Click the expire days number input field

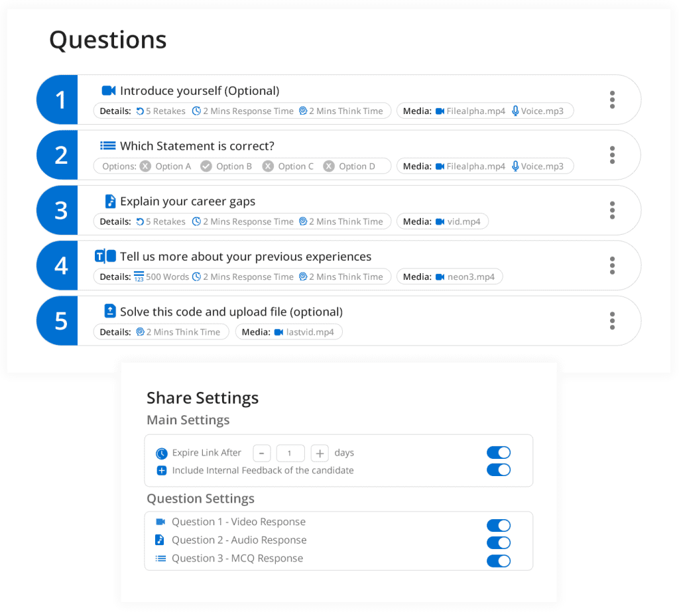point(290,454)
